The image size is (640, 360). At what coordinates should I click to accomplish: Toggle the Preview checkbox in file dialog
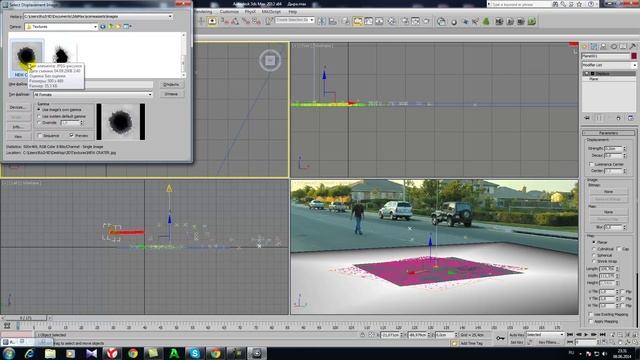(71, 135)
